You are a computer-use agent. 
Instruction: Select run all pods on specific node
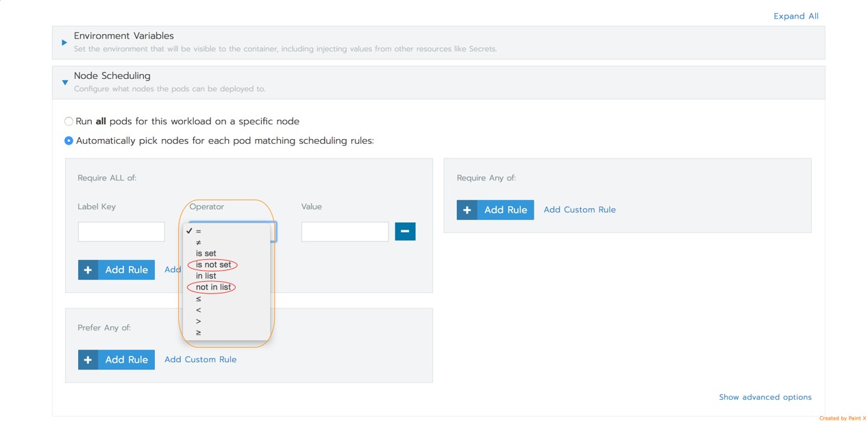click(69, 121)
